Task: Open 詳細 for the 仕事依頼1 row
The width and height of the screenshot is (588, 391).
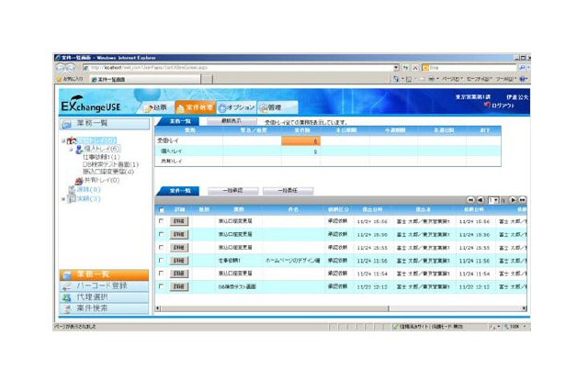Action: [179, 261]
